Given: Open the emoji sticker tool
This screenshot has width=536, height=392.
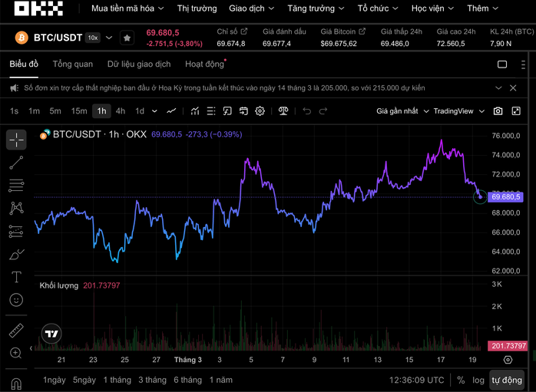Looking at the screenshot, I should click(x=16, y=300).
